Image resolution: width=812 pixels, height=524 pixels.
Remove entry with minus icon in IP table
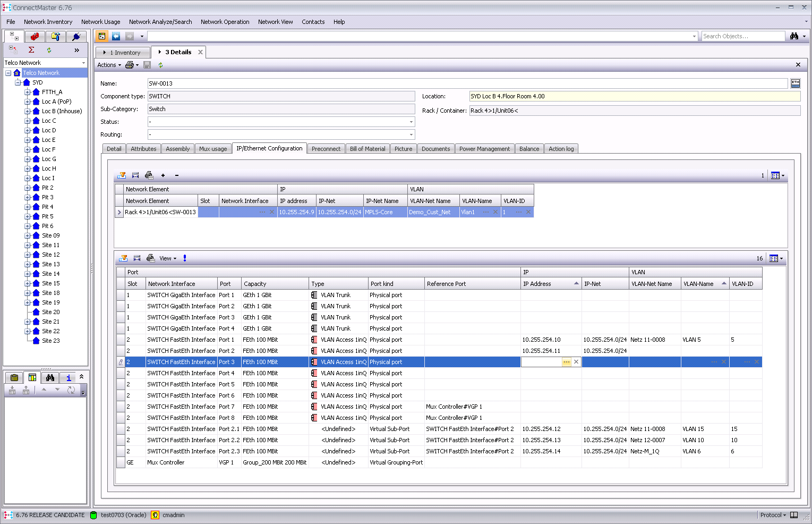(177, 175)
